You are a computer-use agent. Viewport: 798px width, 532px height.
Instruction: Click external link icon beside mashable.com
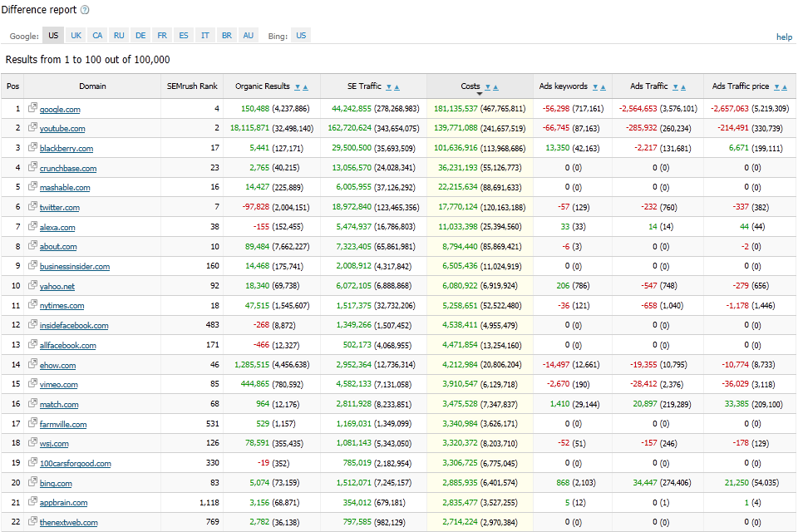[32, 186]
